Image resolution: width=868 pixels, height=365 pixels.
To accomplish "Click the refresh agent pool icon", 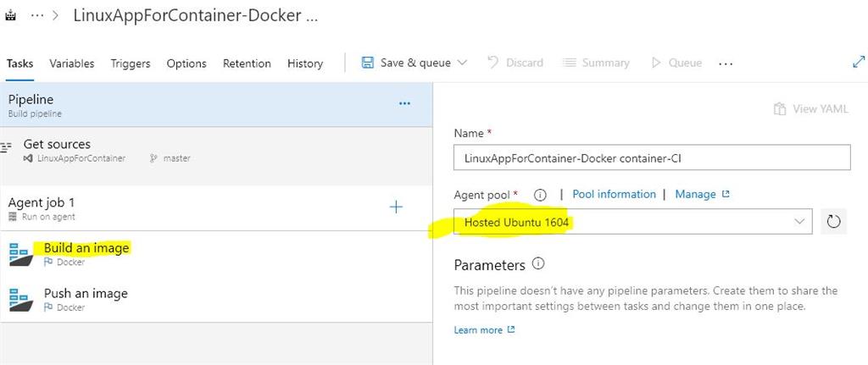I will (833, 222).
